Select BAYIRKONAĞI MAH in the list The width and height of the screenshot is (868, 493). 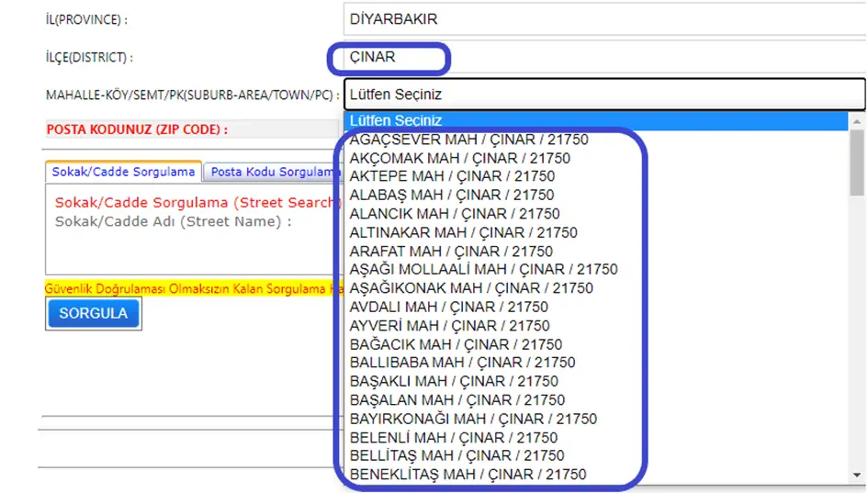[x=473, y=419]
